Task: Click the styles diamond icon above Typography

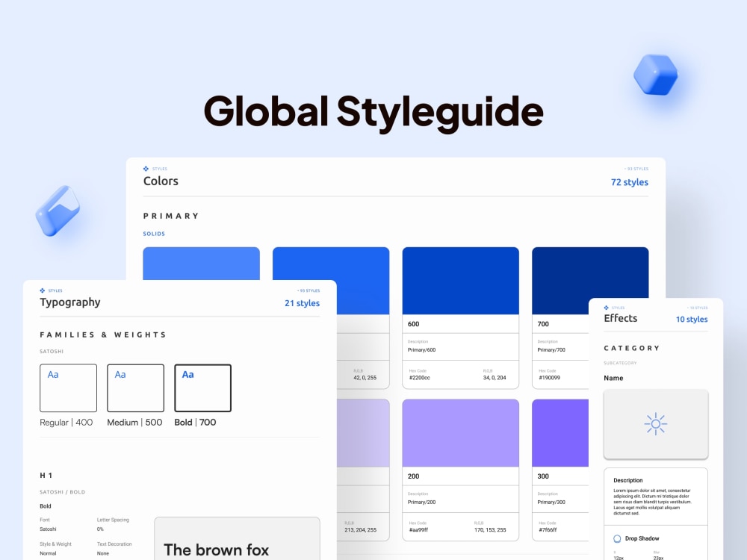Action: click(x=43, y=290)
